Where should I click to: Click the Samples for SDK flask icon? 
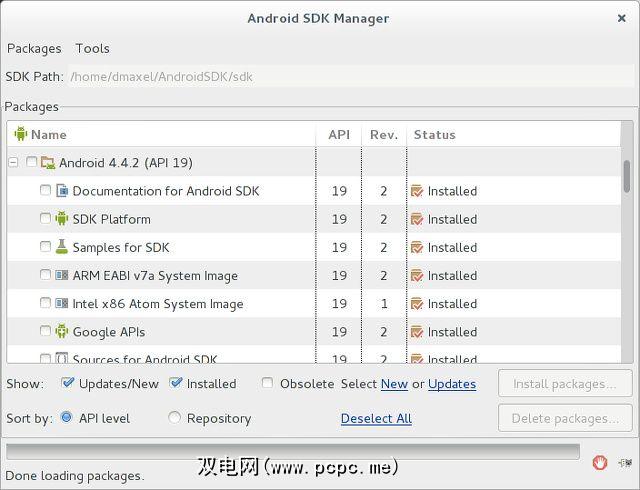(62, 247)
